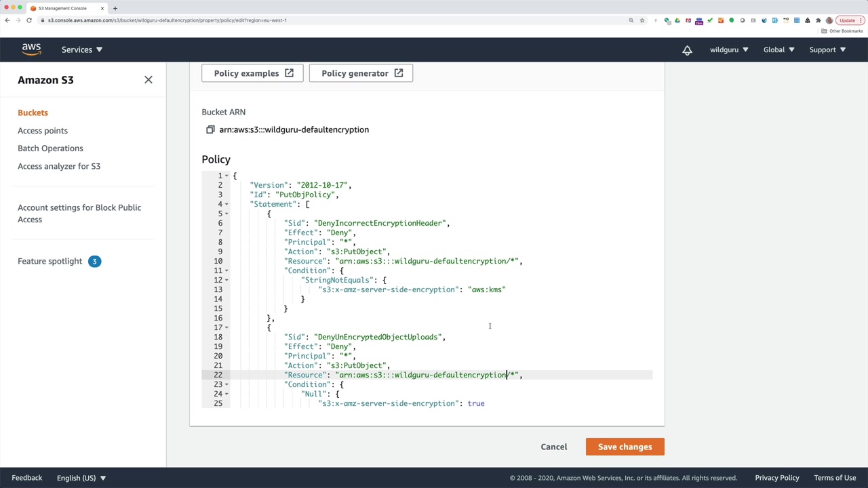The image size is (868, 488).
Task: Click the browser back arrow
Action: click(x=7, y=20)
